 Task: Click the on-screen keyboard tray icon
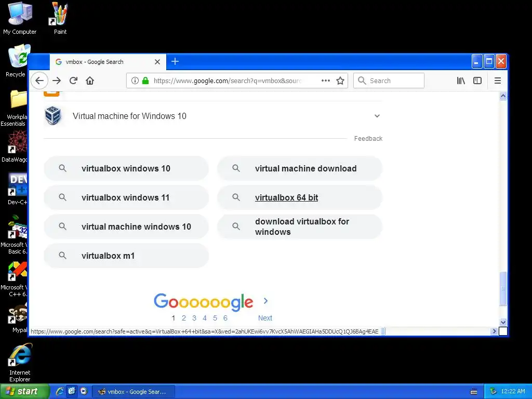(474, 392)
